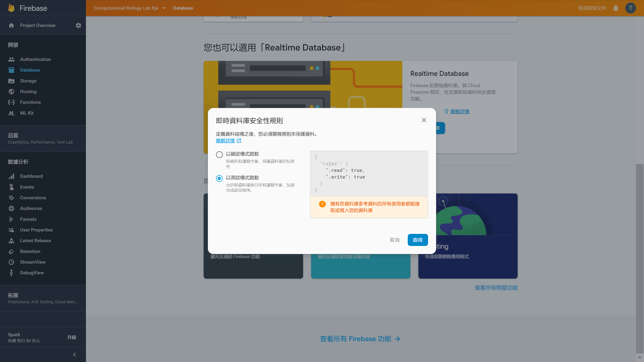Click the Firebase logo icon
Viewport: 644px width, 362px height.
[x=11, y=8]
